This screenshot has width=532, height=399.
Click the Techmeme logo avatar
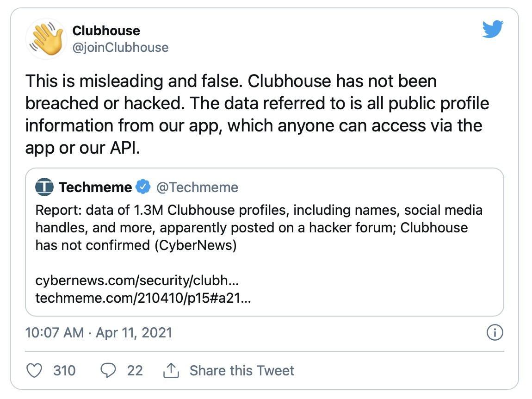point(45,187)
